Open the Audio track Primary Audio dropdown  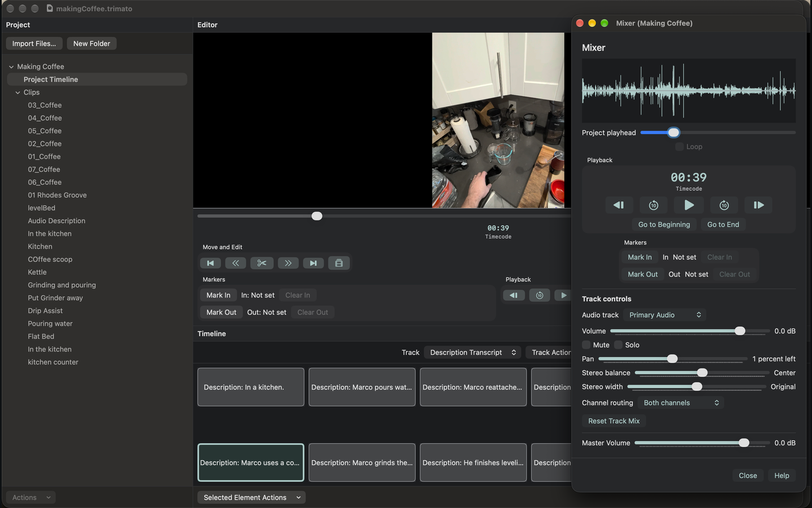pos(665,315)
